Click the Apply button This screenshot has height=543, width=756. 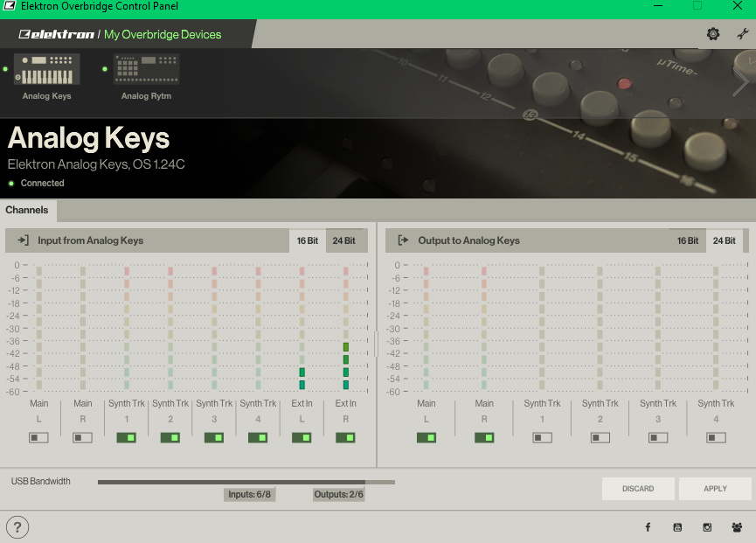point(715,489)
